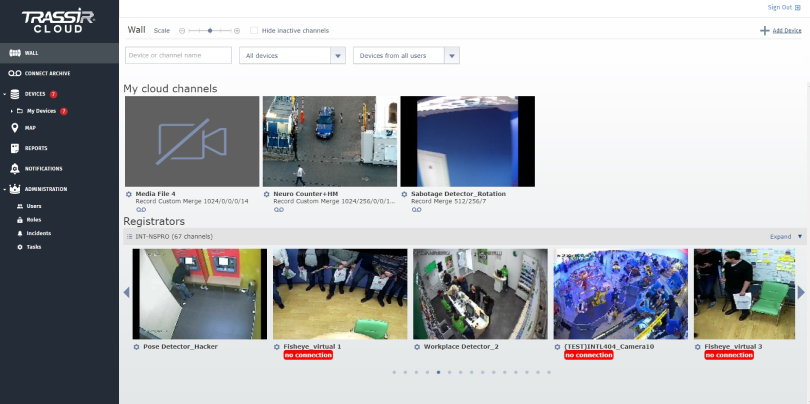The height and width of the screenshot is (404, 810).
Task: Click the Scale slider handle
Action: tap(210, 31)
